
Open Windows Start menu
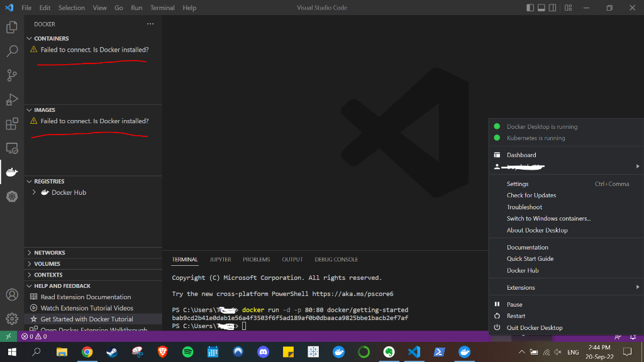(x=12, y=352)
